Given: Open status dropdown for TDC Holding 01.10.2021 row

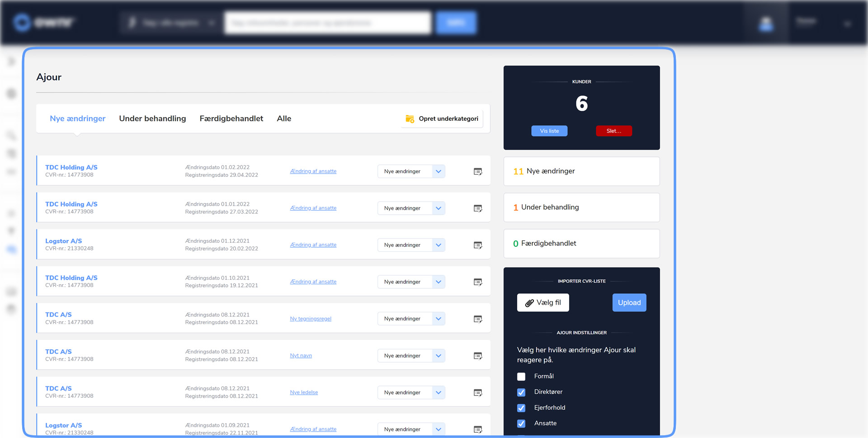Looking at the screenshot, I should tap(411, 282).
